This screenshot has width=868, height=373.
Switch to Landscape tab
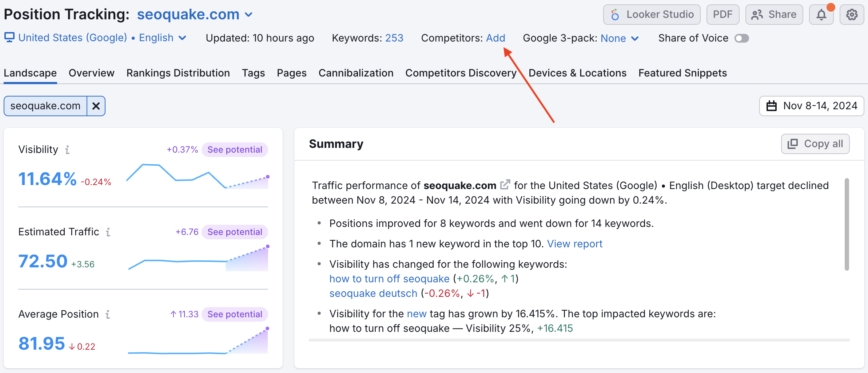pyautogui.click(x=30, y=73)
